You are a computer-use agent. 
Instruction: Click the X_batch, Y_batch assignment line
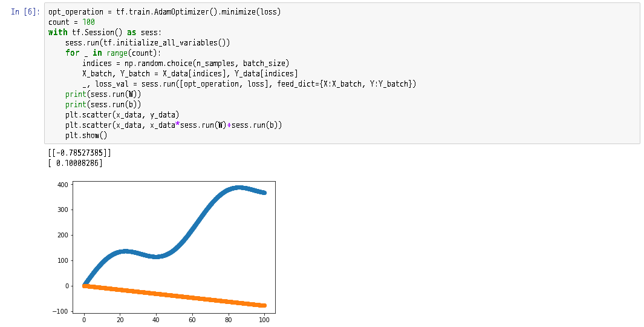(190, 73)
